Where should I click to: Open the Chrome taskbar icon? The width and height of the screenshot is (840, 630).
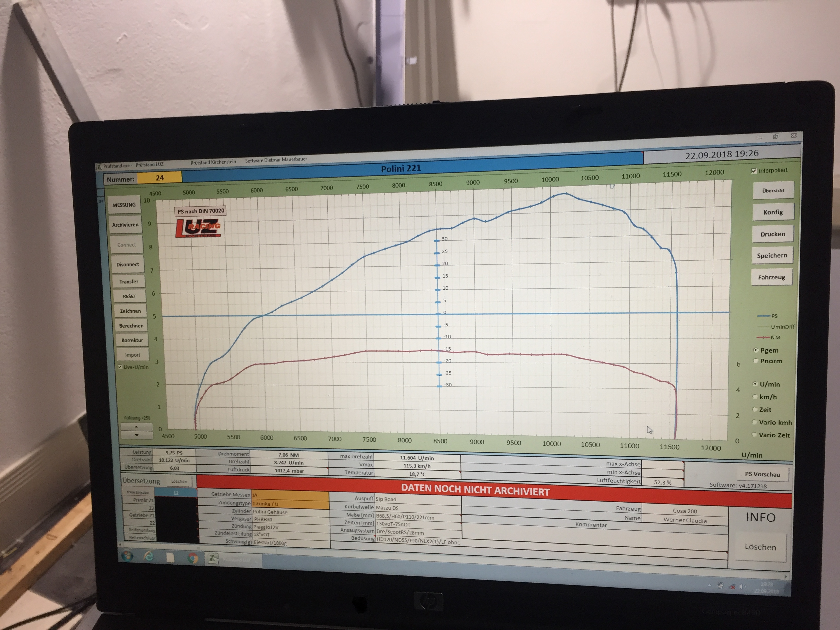[193, 558]
